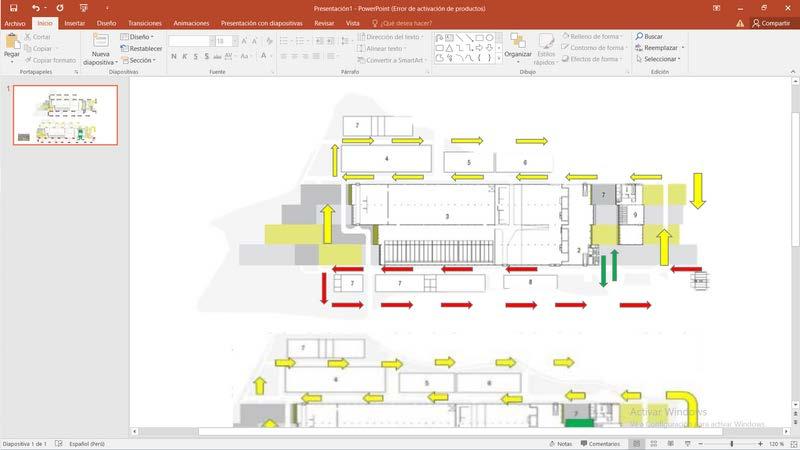Open the Animaciones tab
This screenshot has height=450, width=800.
coord(191,23)
